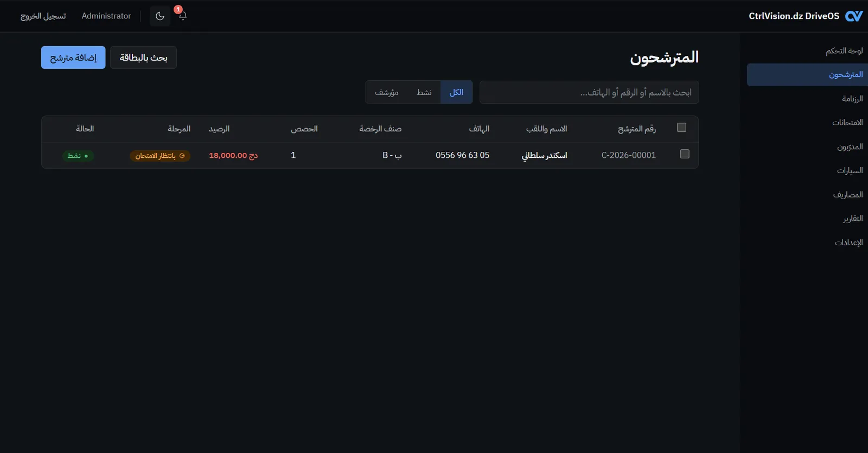The width and height of the screenshot is (868, 453).
Task: Click the صنف الرخصة column header
Action: point(380,129)
